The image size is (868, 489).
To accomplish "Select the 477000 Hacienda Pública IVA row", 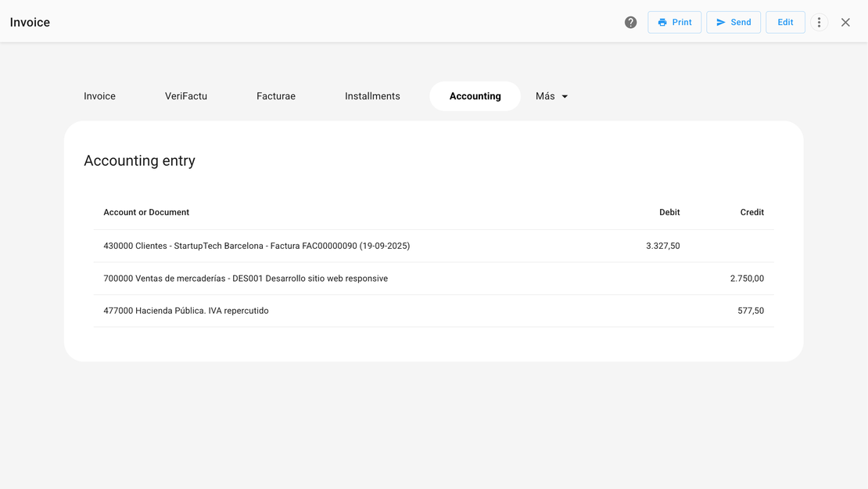I will pos(186,311).
